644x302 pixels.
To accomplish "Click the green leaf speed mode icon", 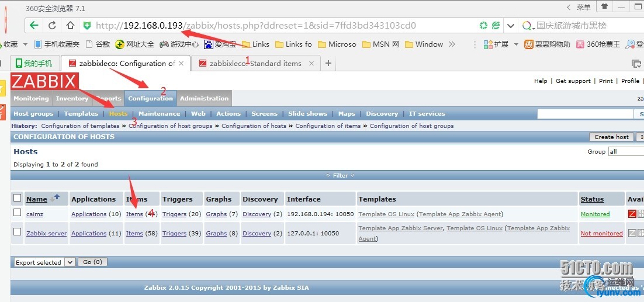I will coord(496,26).
